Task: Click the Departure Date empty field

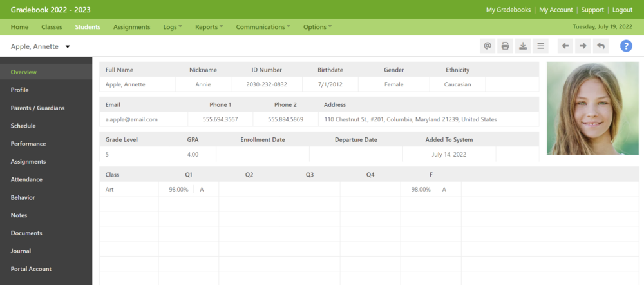Action: point(355,155)
